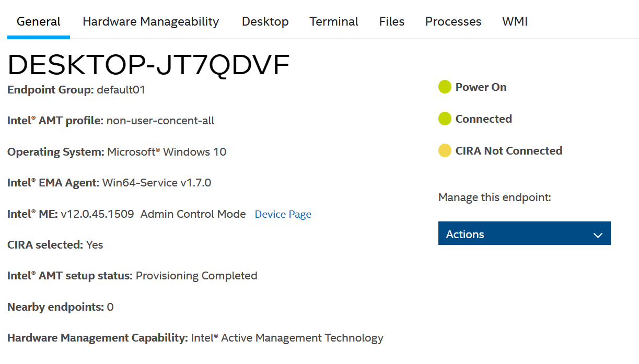Switch to the Hardware Manageability tab
This screenshot has height=364, width=639.
[x=150, y=21]
